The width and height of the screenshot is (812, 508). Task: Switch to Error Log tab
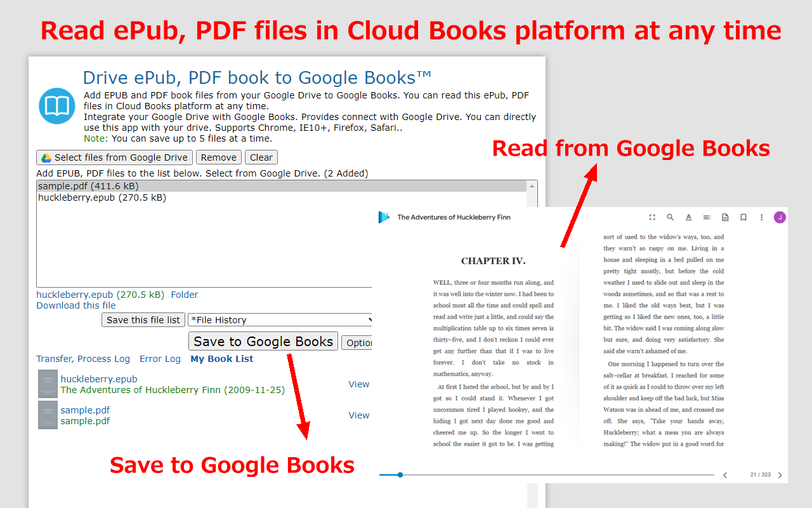[160, 359]
